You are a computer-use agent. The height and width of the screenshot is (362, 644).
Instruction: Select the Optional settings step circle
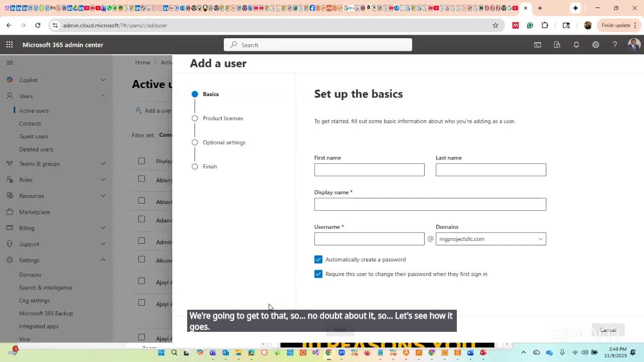click(x=195, y=142)
